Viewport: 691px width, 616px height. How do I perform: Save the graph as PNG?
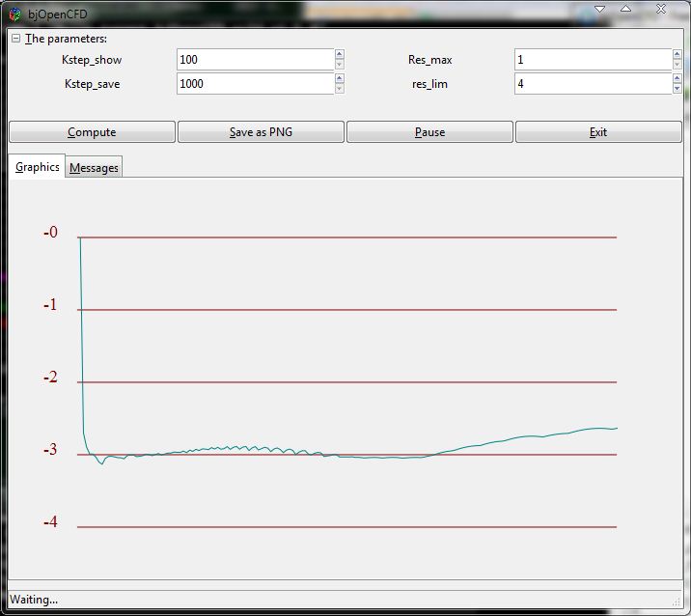point(261,132)
